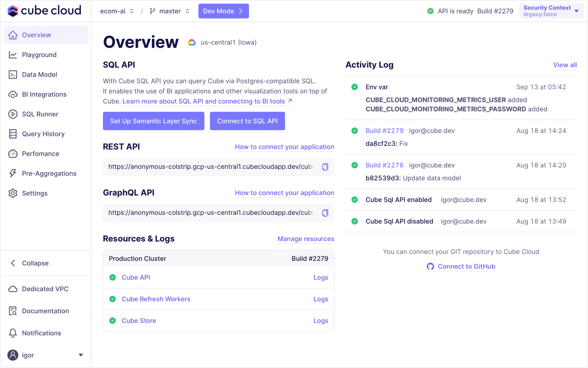Image resolution: width=588 pixels, height=368 pixels.
Task: Click the Query History list icon
Action: [x=13, y=134]
